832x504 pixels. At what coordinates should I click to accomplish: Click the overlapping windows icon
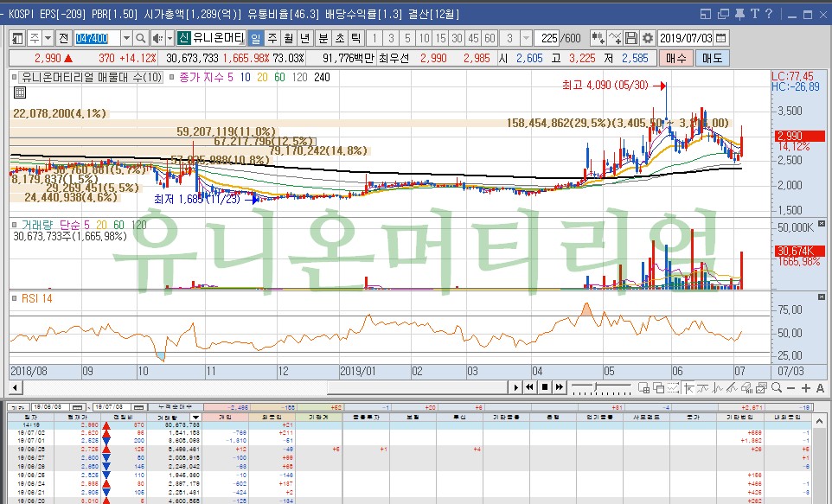click(658, 388)
